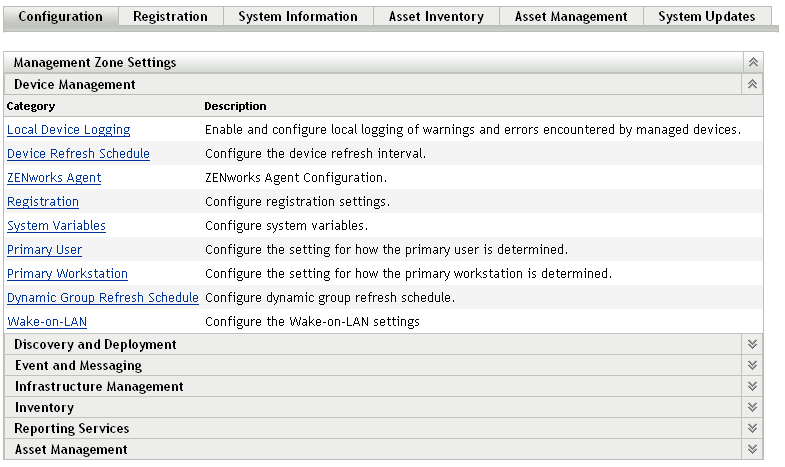Expand the Infrastructure Management section
The width and height of the screenshot is (785, 467).
(753, 386)
